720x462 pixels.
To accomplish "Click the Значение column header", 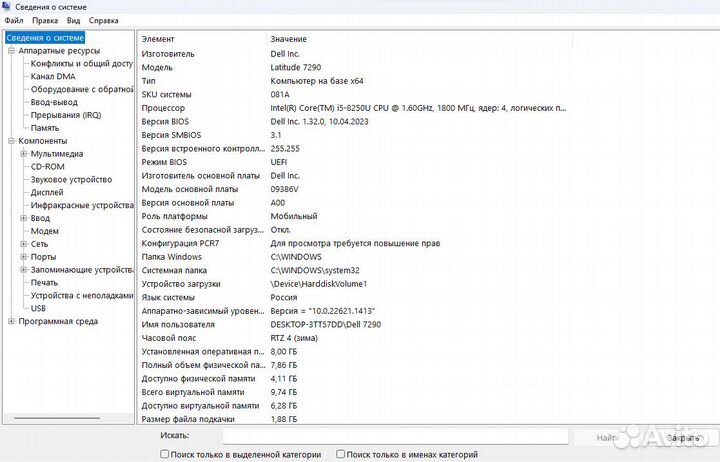I will pos(419,39).
